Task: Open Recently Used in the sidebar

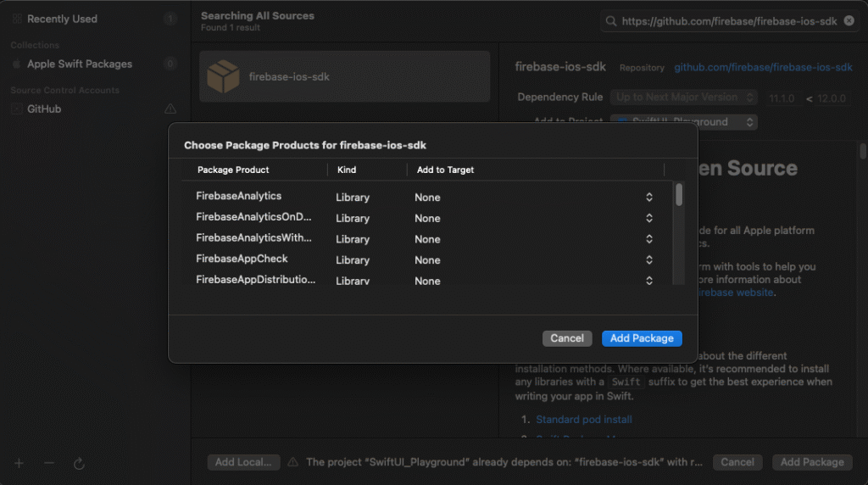Action: click(62, 19)
